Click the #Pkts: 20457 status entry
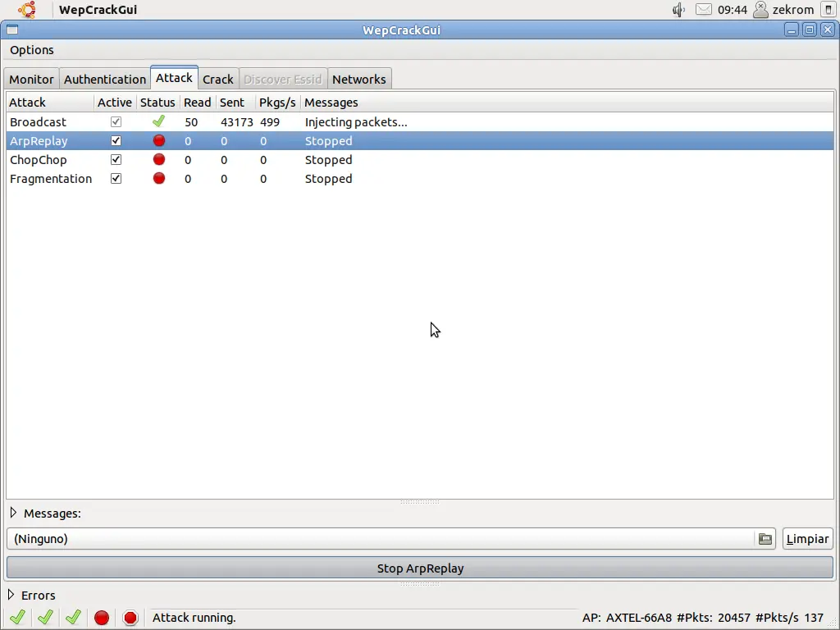Viewport: 840px width, 630px height. 714,618
